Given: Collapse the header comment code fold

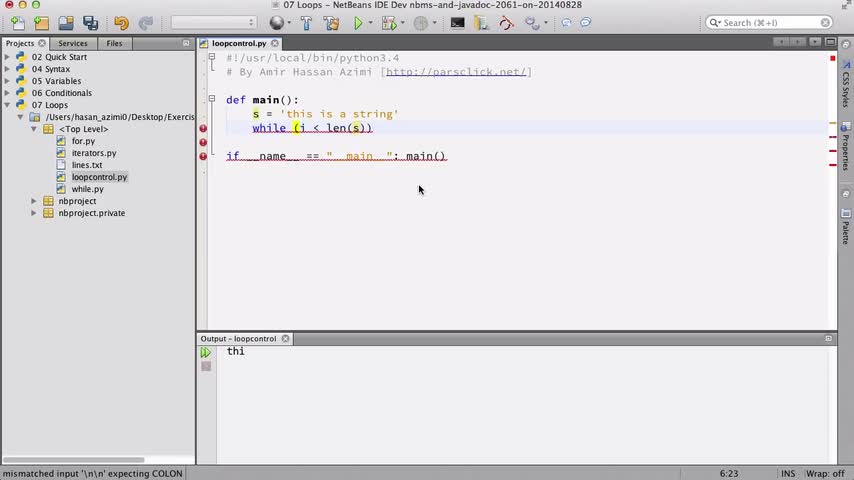Looking at the screenshot, I should 212,57.
